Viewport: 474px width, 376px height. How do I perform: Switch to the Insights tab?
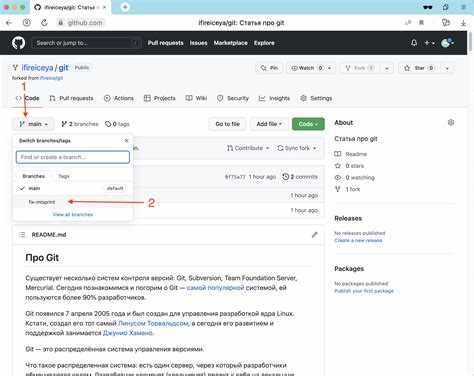[x=274, y=98]
